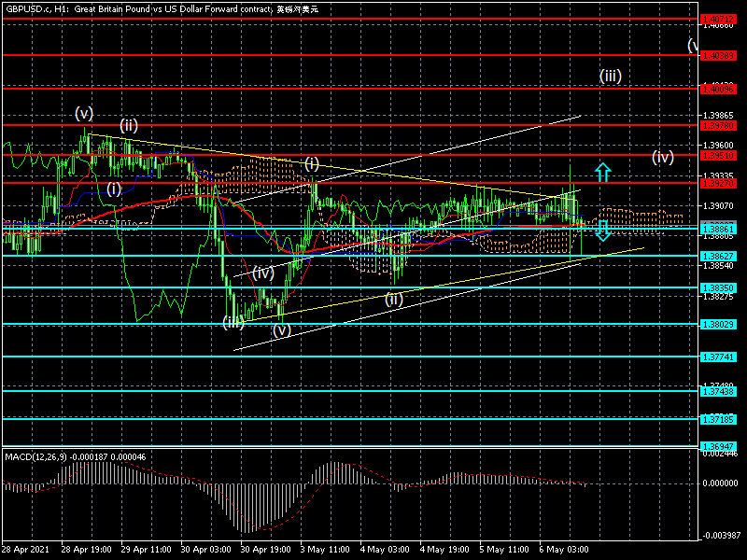Select the cyan 1.37438 price level label
The height and width of the screenshot is (560, 747).
pyautogui.click(x=718, y=391)
